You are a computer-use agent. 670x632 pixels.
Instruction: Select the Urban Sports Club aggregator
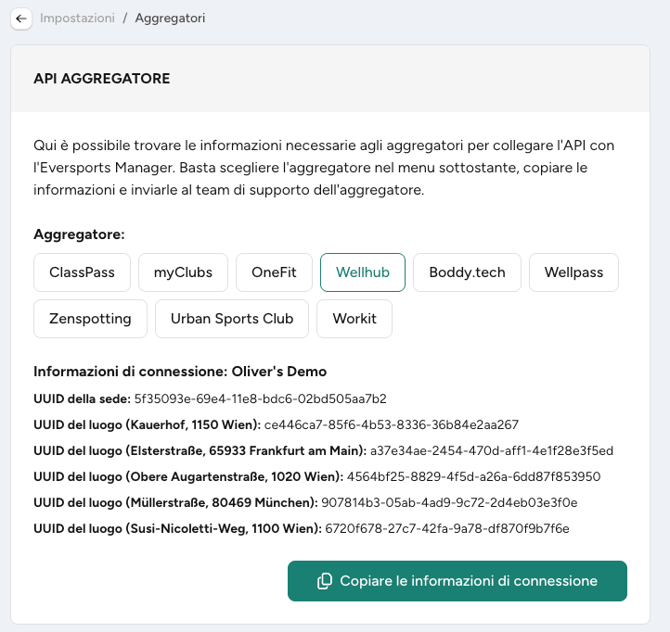[x=232, y=319]
